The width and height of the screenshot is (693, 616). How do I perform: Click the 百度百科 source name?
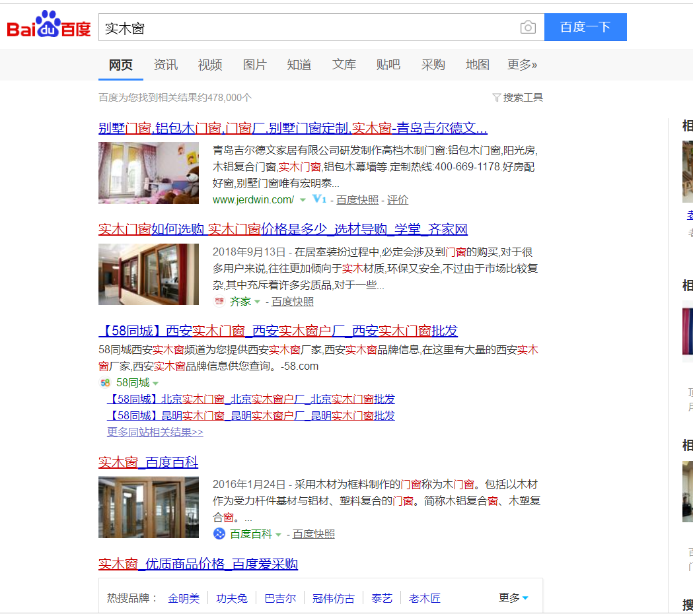coord(250,534)
